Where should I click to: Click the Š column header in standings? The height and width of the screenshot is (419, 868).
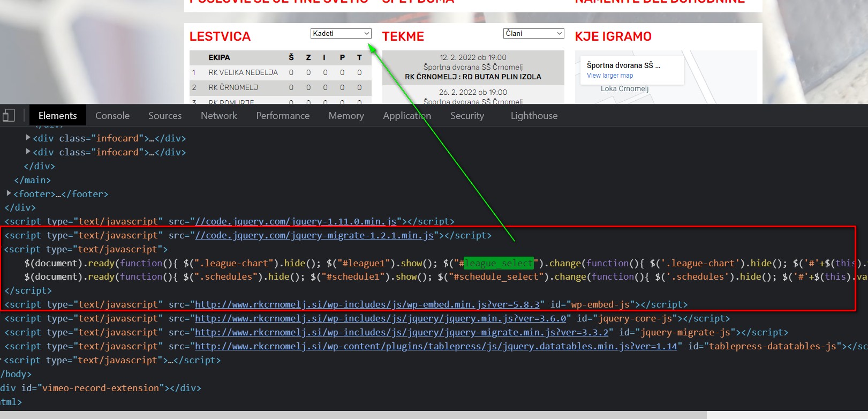tap(291, 57)
